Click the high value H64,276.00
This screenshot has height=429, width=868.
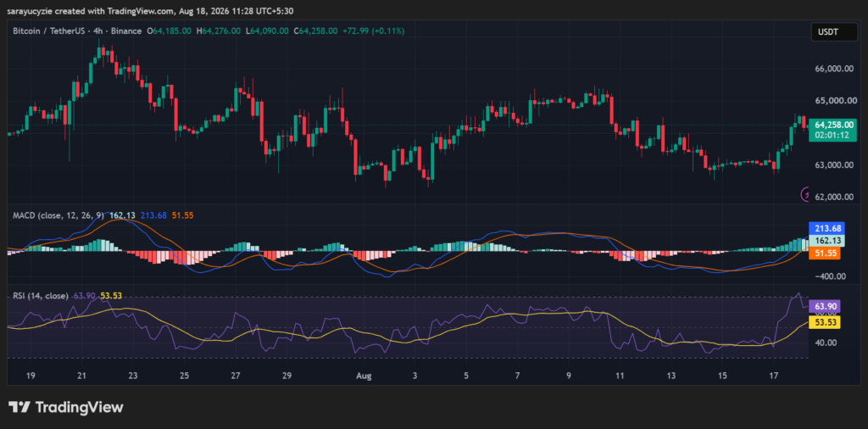(219, 31)
